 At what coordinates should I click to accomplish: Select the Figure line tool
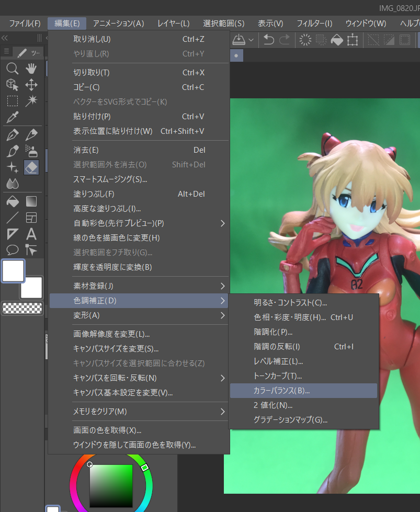[x=13, y=218]
